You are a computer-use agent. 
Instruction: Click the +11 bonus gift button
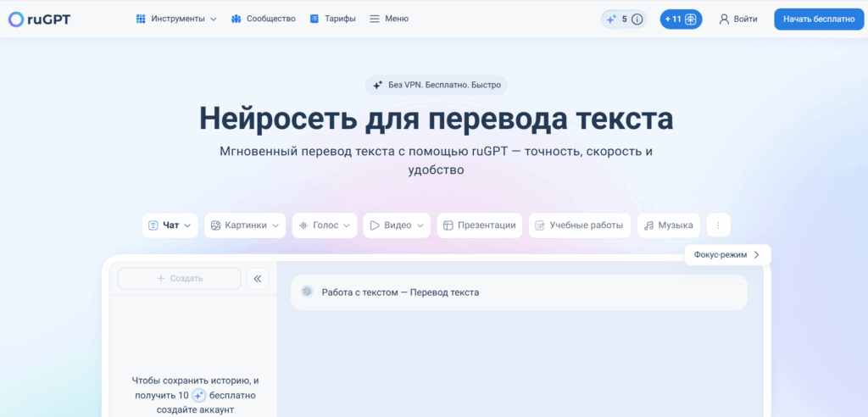coord(681,19)
